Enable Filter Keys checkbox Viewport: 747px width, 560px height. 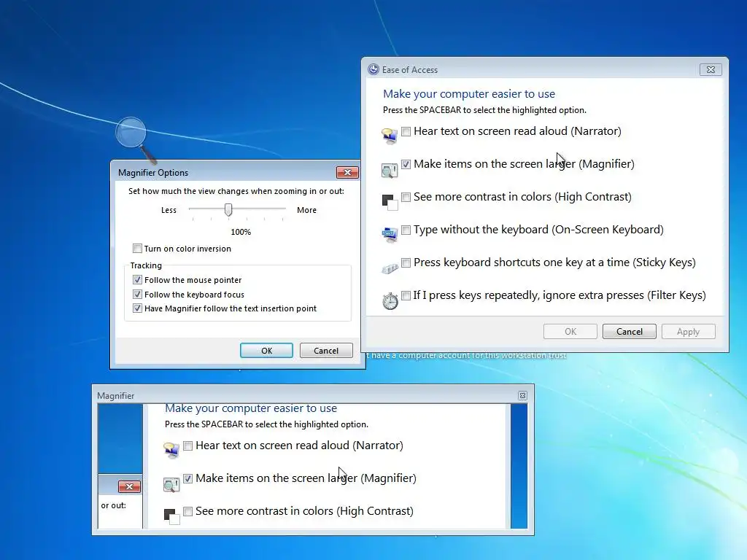coord(406,296)
